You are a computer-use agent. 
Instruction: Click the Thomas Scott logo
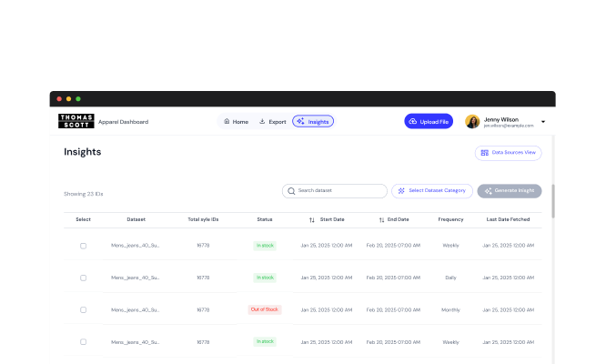point(76,121)
